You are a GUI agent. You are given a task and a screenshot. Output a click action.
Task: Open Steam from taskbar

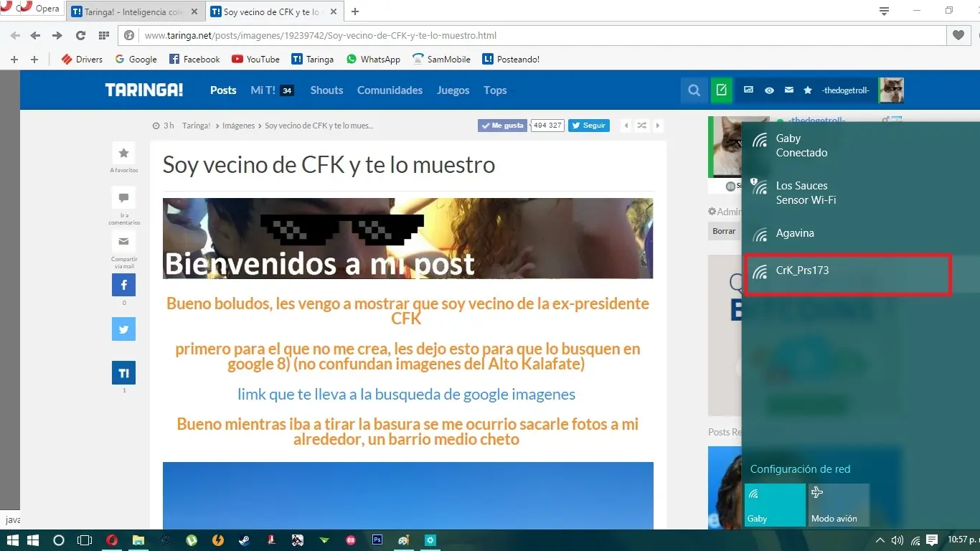(245, 540)
